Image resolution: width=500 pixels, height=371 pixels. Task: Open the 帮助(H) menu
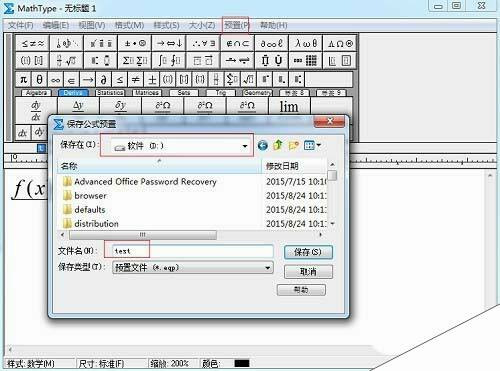(x=273, y=25)
